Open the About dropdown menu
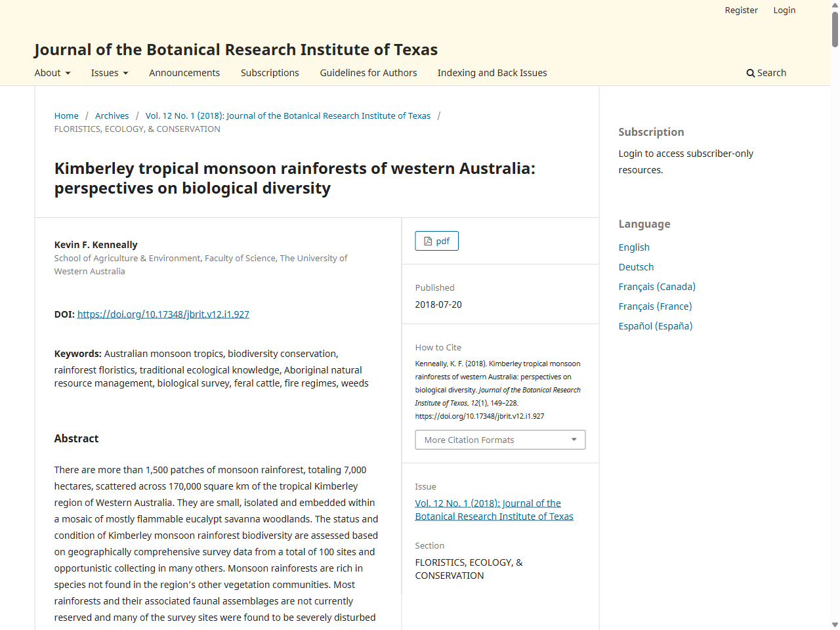The width and height of the screenshot is (840, 630). [x=52, y=73]
